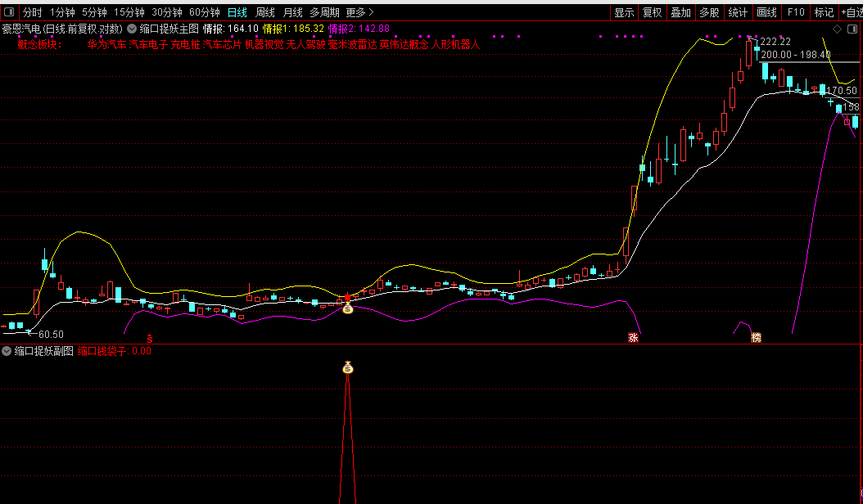Click the F10 company info button
Image resolution: width=863 pixels, height=504 pixels.
796,12
